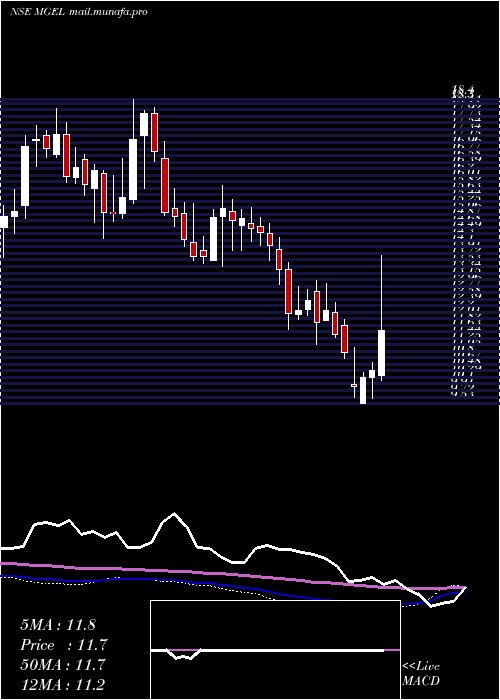Click the MACD indicator panel box
Screen dimensions: 500x700
pyautogui.click(x=275, y=650)
